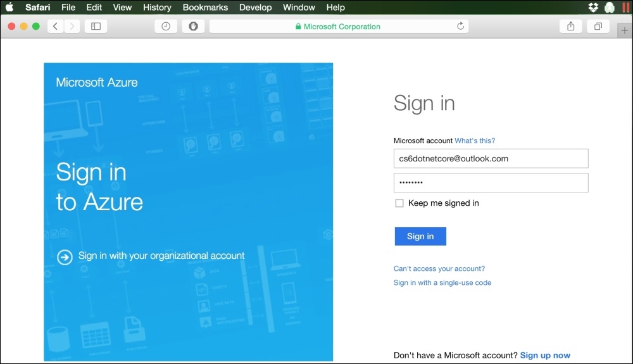This screenshot has width=633, height=364.
Task: Open the What's this? link
Action: coord(475,141)
